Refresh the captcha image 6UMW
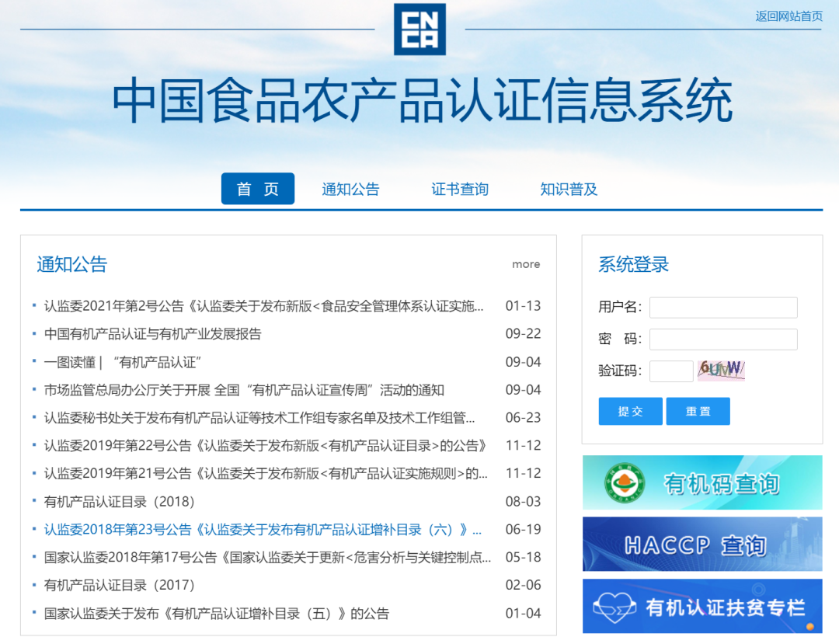This screenshot has width=839, height=644. [721, 370]
